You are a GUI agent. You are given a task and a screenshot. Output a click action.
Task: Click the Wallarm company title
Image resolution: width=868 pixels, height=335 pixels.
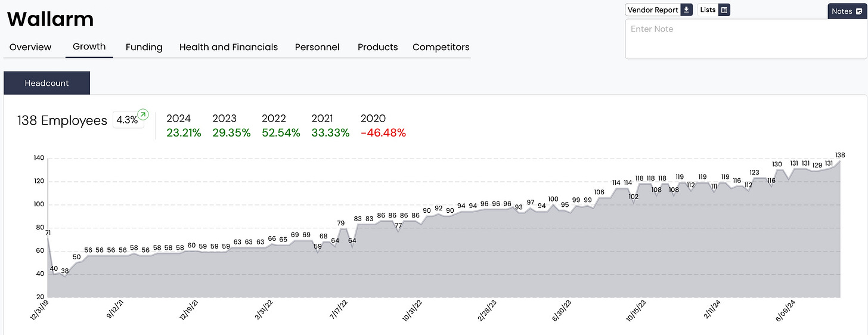[50, 20]
